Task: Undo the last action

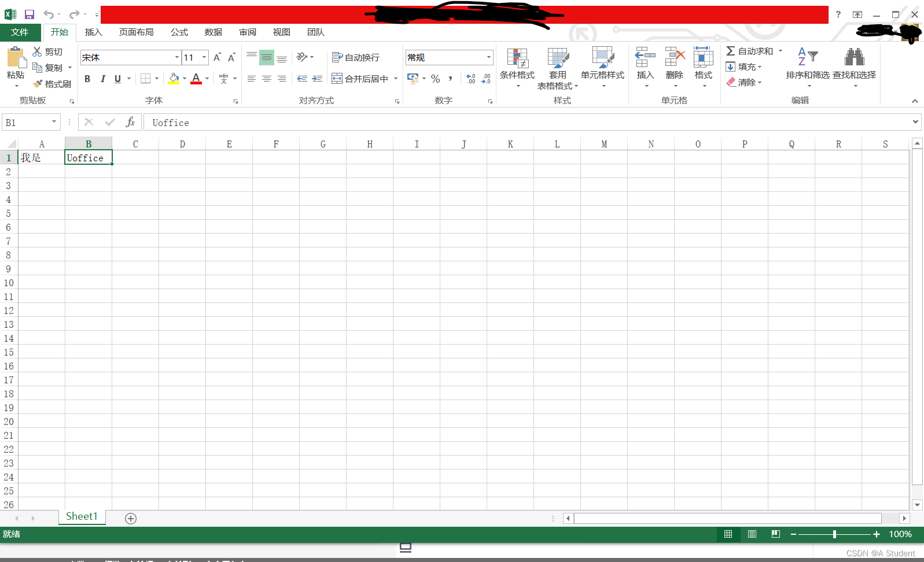Action: 49,14
